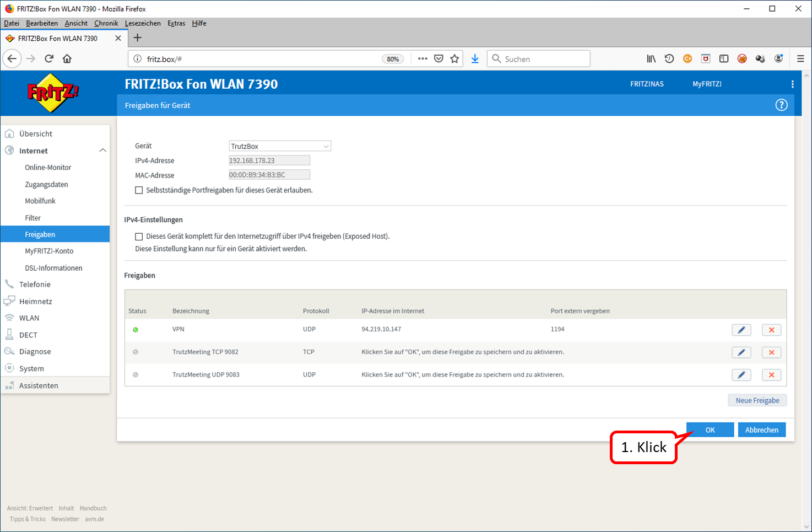Screen dimensions: 812x532
Task: Open the Lesezeichen menu
Action: pyautogui.click(x=143, y=23)
